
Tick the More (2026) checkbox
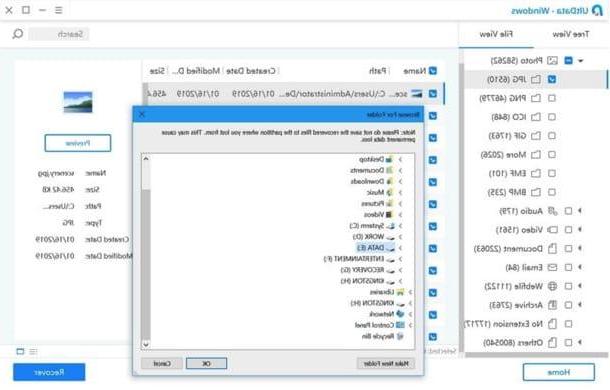[552, 155]
